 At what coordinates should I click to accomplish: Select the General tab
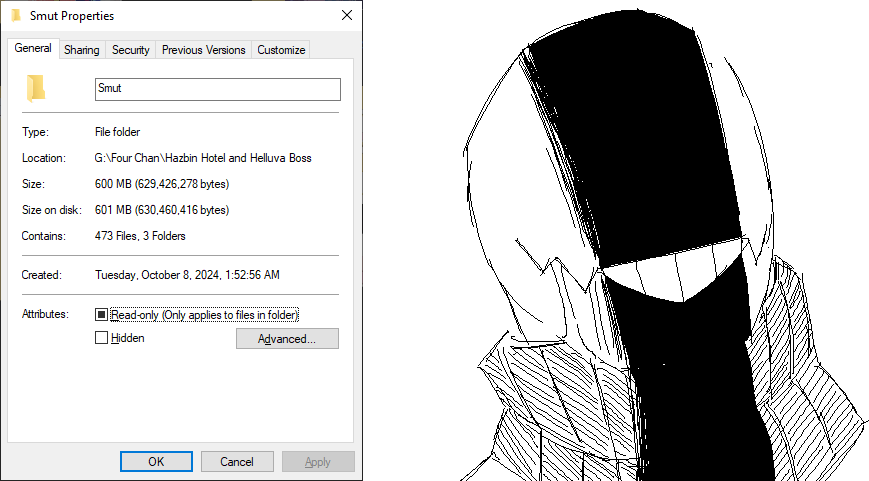33,48
